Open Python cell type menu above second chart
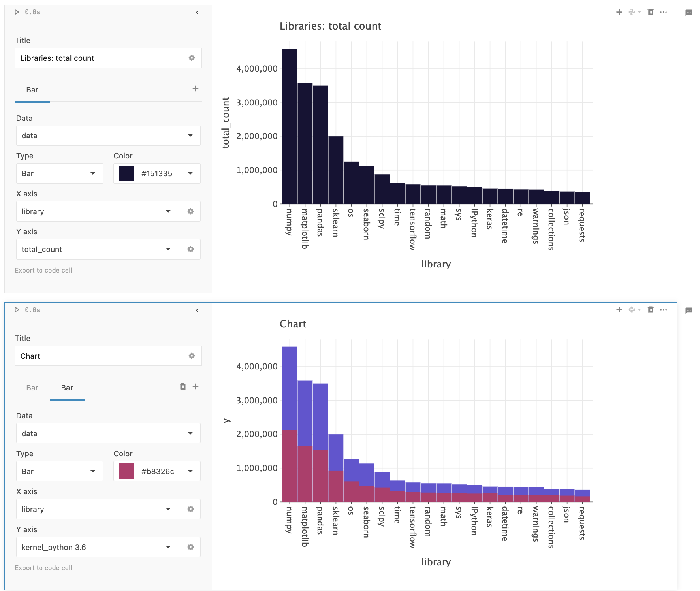 click(x=635, y=310)
